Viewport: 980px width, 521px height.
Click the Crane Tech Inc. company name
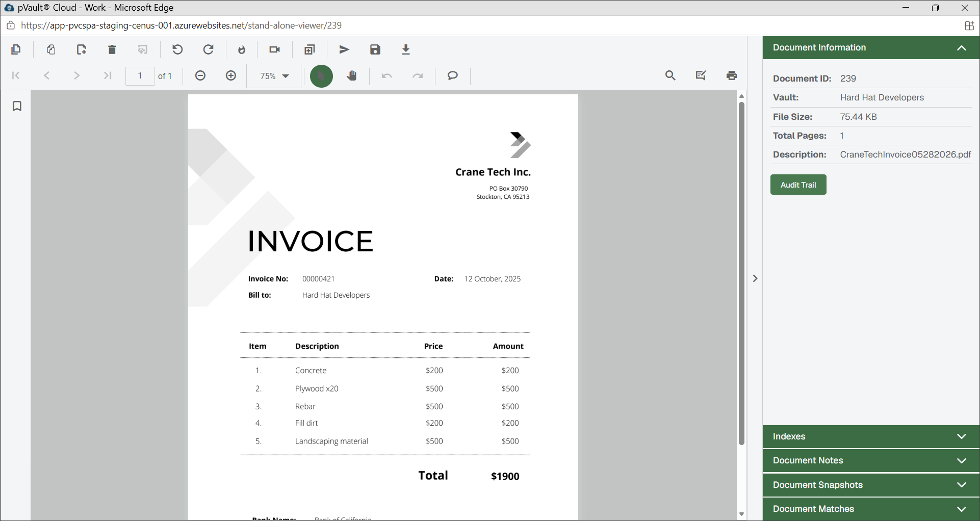[493, 172]
